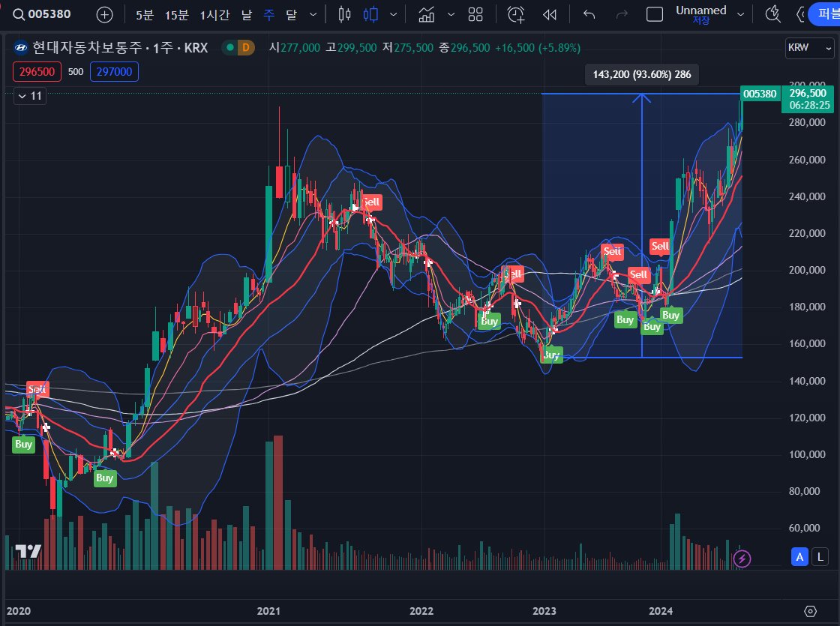
Task: Open the indicators icon
Action: [x=427, y=14]
